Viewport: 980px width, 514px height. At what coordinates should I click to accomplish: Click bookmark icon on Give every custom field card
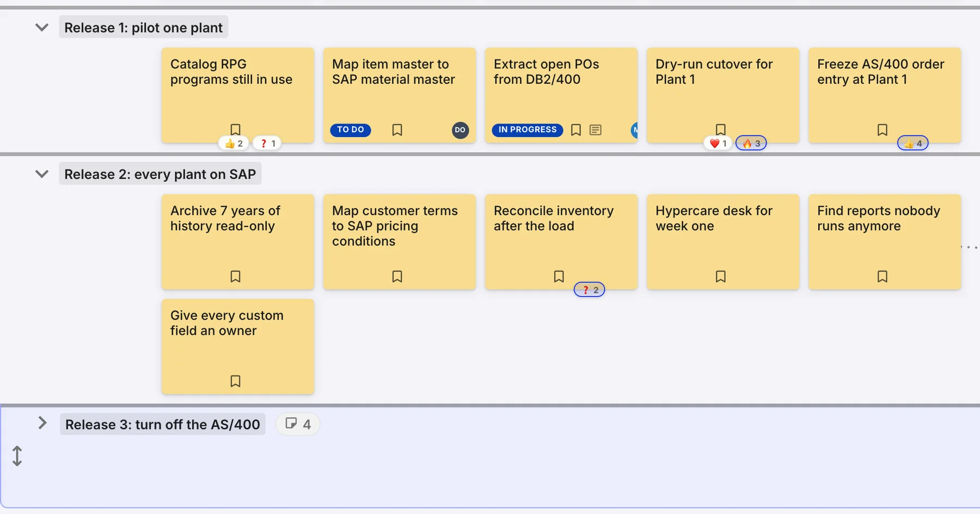(x=235, y=381)
